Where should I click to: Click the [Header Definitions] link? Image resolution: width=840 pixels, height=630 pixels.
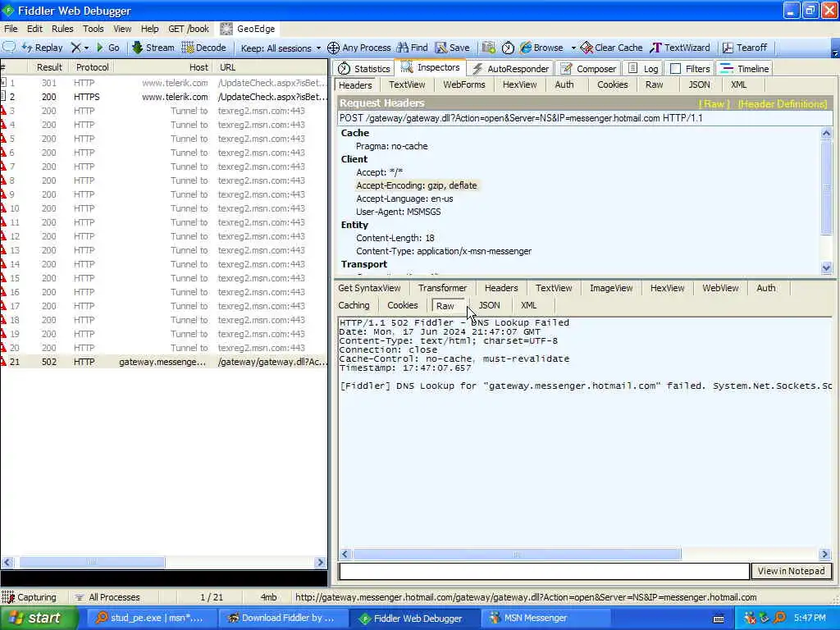[783, 104]
